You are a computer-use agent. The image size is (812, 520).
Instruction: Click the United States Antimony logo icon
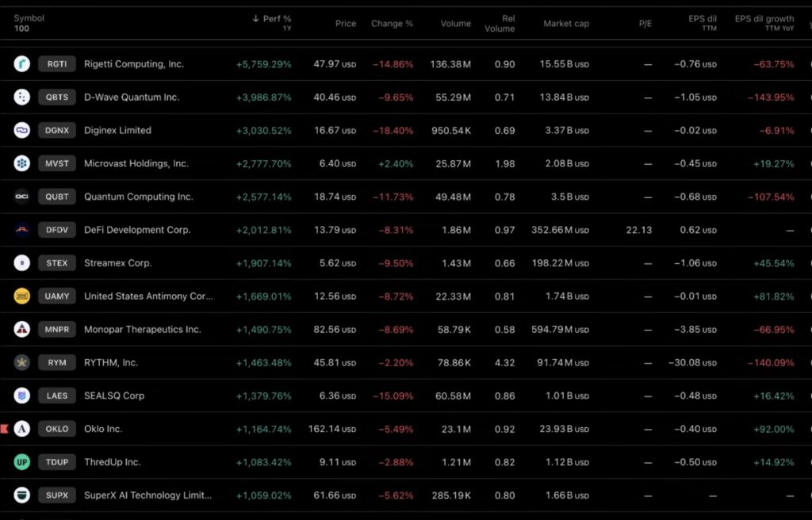[21, 296]
